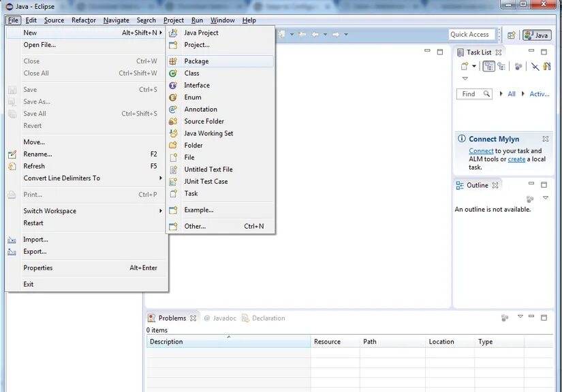The height and width of the screenshot is (392, 562).
Task: Click the Import icon in File menu
Action: click(12, 240)
